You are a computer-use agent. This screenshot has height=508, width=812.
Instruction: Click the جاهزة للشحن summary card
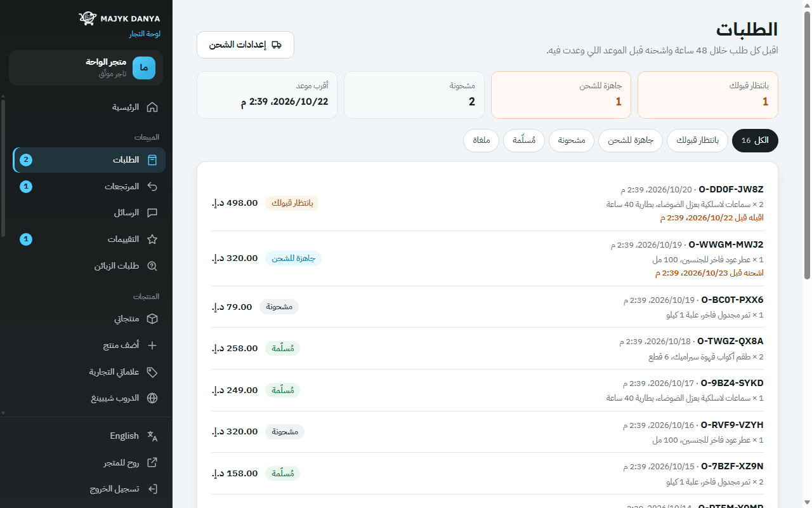[561, 95]
